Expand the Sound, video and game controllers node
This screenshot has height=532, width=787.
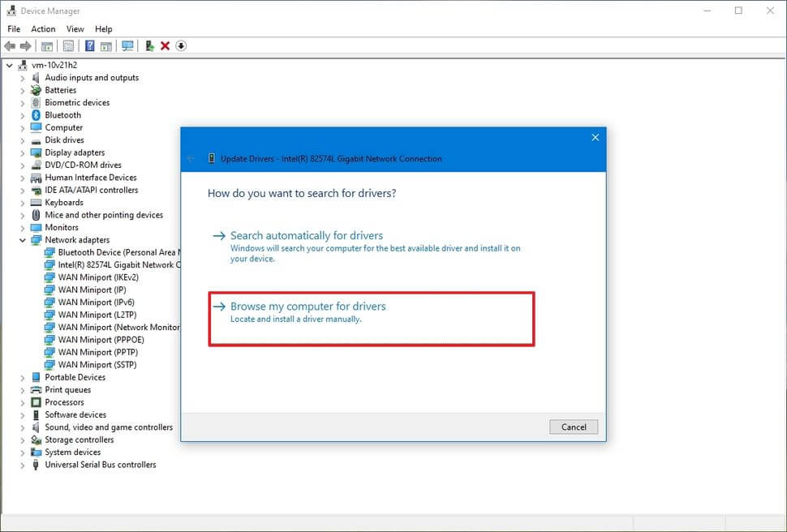tap(23, 427)
